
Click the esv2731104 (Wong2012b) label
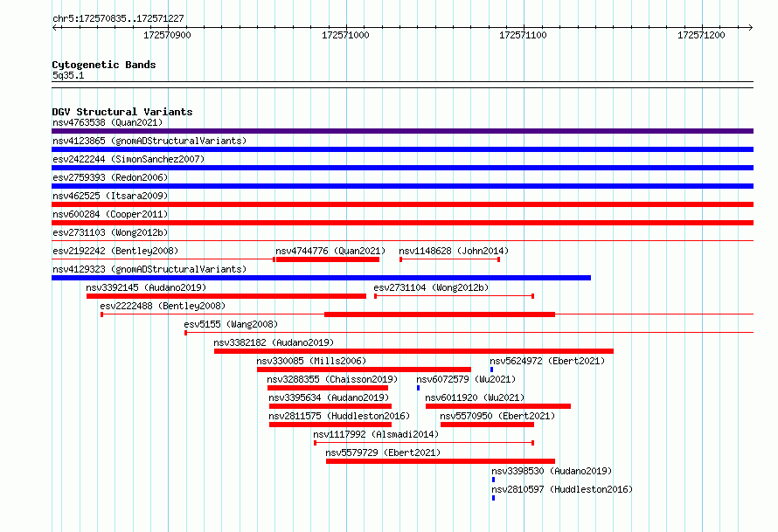pyautogui.click(x=431, y=287)
